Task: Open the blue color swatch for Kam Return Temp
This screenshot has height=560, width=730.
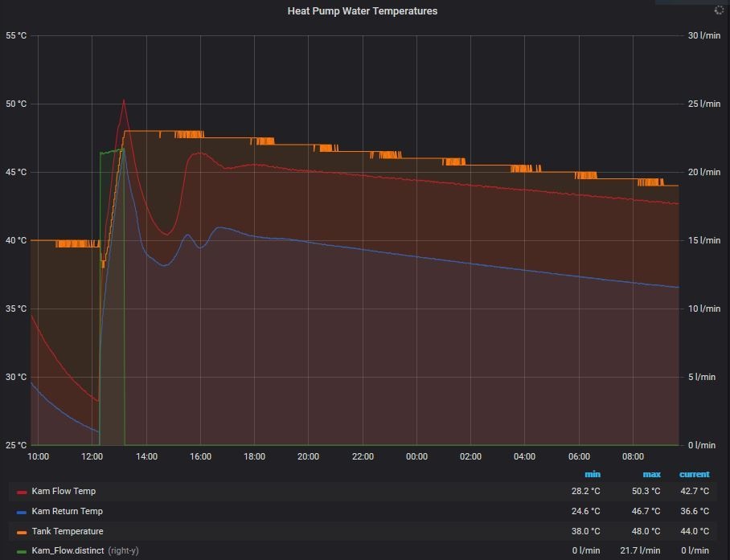Action: pyautogui.click(x=22, y=512)
